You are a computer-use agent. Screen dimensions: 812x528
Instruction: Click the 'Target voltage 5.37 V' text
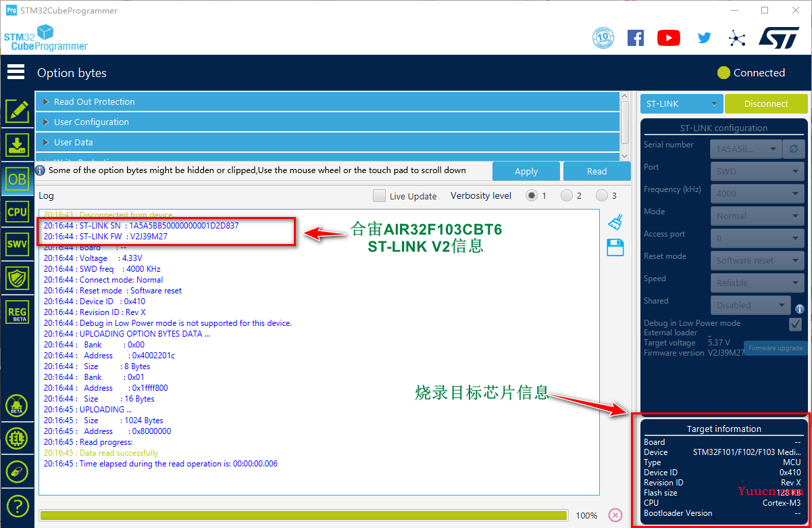point(687,343)
